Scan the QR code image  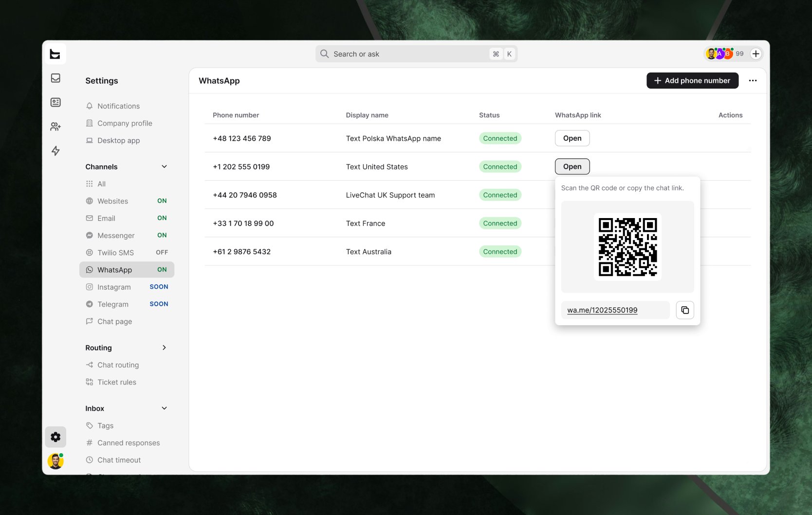[x=627, y=247]
